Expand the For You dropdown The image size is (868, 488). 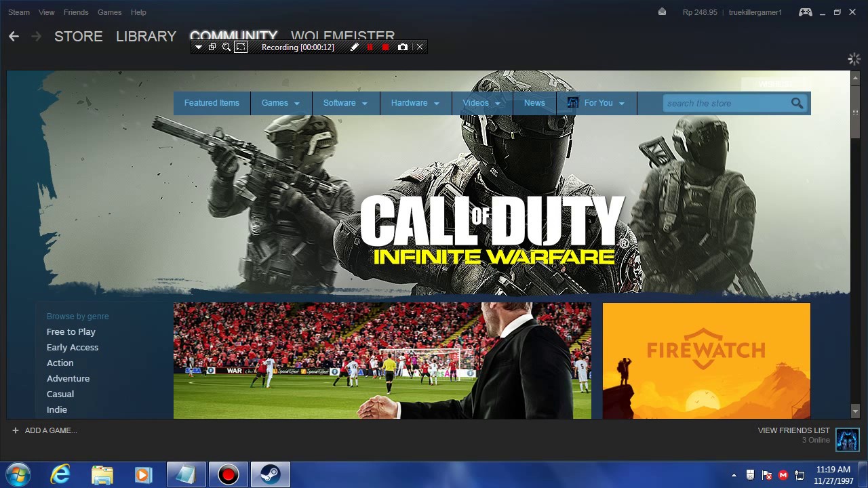pos(596,103)
